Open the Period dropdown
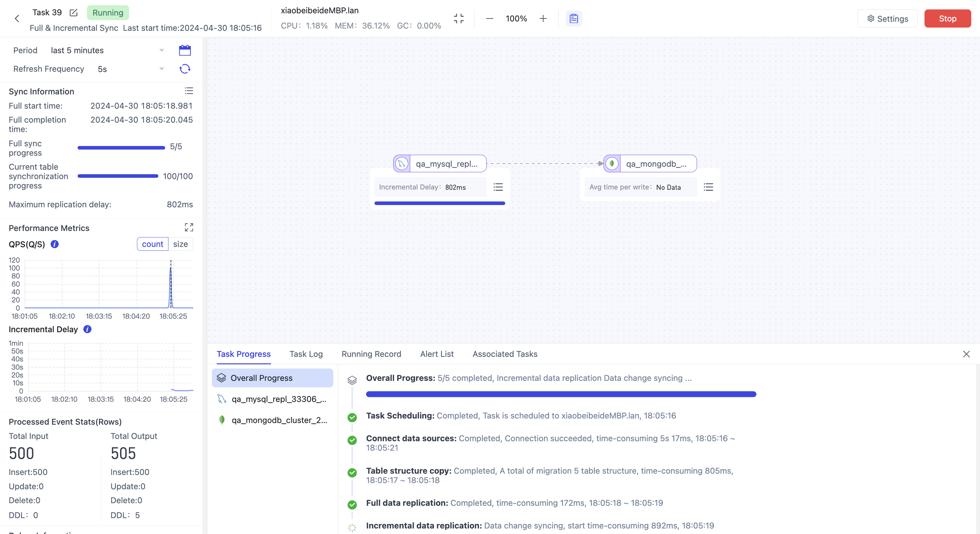Screen dimensions: 980x534 pos(106,50)
